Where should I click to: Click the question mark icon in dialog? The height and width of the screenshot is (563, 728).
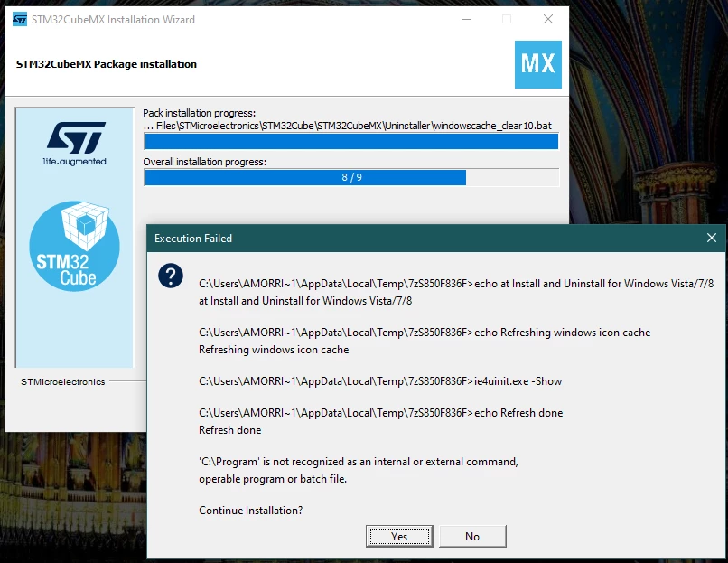pyautogui.click(x=171, y=276)
